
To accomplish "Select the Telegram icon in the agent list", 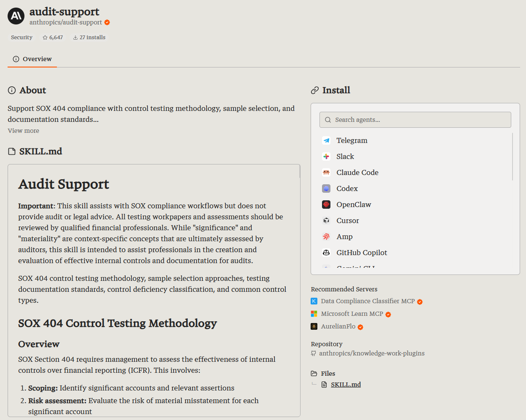I will (x=326, y=140).
